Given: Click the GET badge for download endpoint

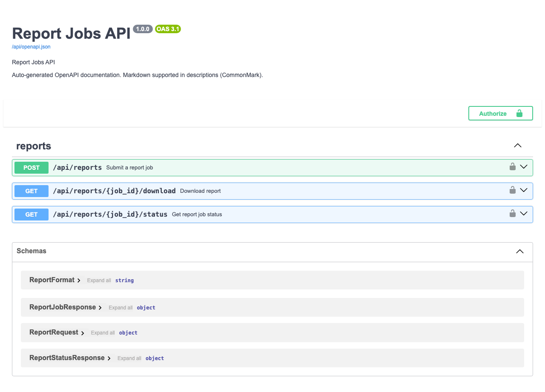Looking at the screenshot, I should click(x=32, y=191).
